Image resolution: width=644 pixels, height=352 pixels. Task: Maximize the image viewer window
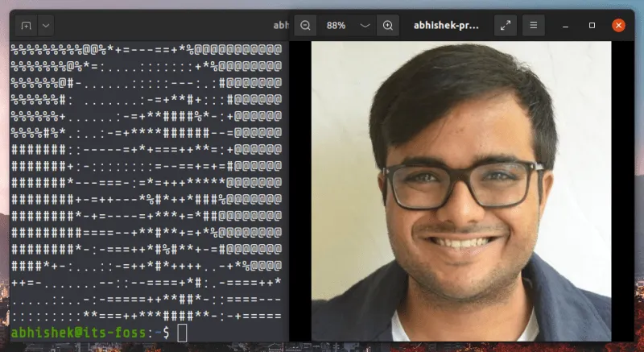592,25
